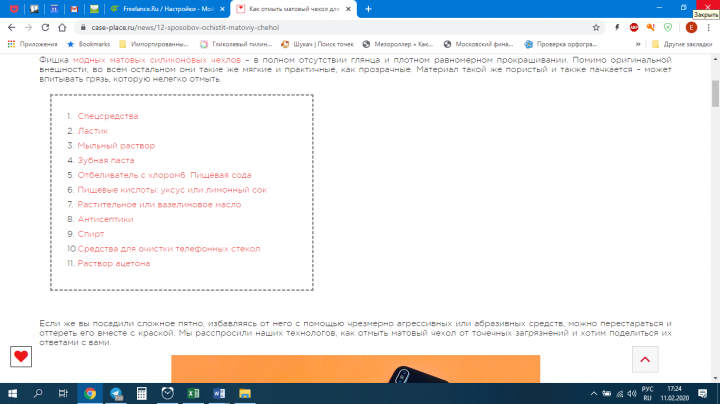The image size is (720, 404).
Task: Open the Мезороллер bookmark
Action: [x=398, y=44]
